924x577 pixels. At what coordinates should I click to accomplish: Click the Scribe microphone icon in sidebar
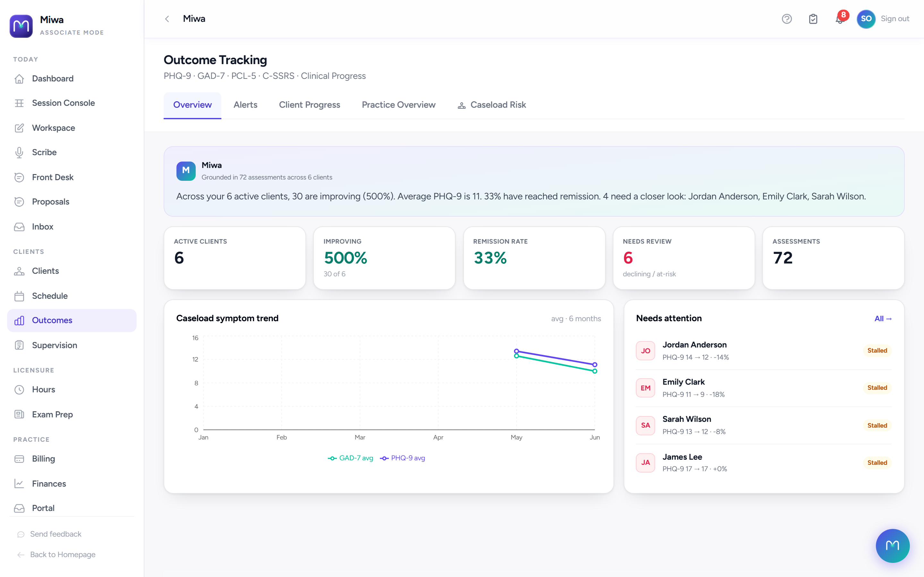click(19, 152)
